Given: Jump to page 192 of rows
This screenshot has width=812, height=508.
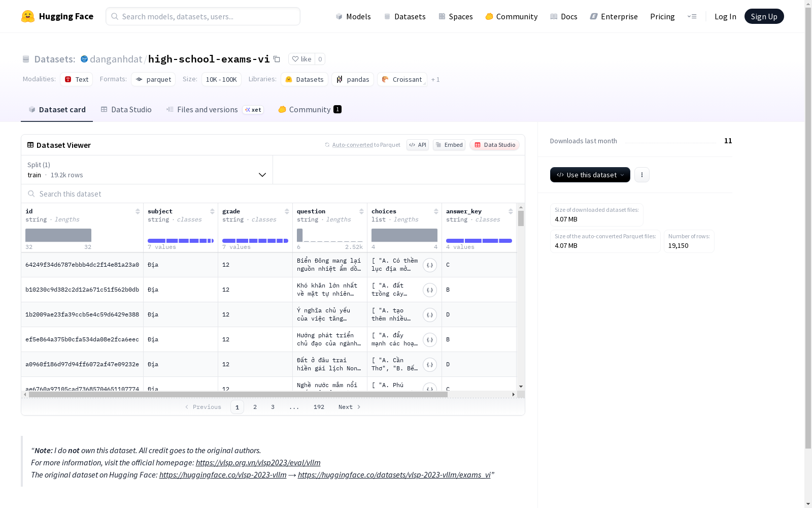Looking at the screenshot, I should 319,407.
